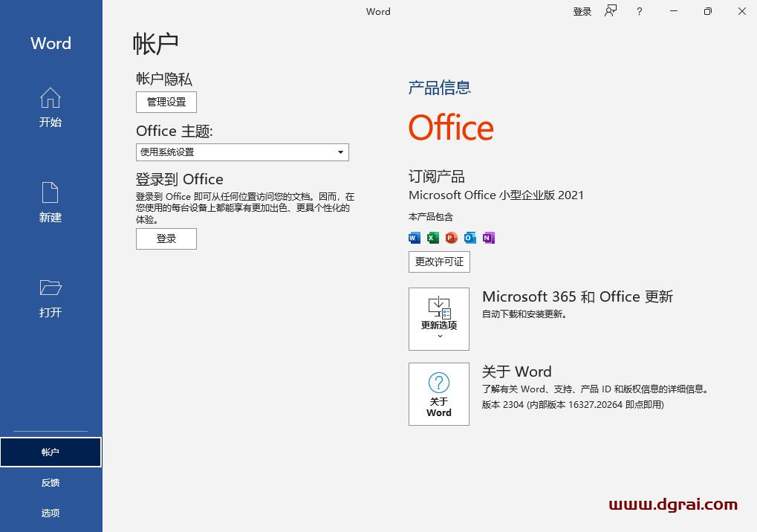757x532 pixels.
Task: Click the Sign in (登录) button under Office login
Action: (166, 239)
